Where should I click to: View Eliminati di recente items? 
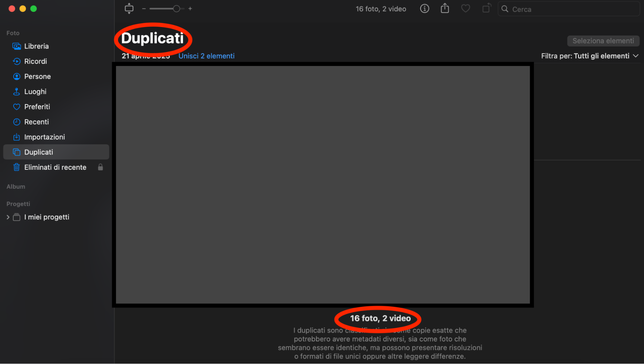(x=55, y=167)
